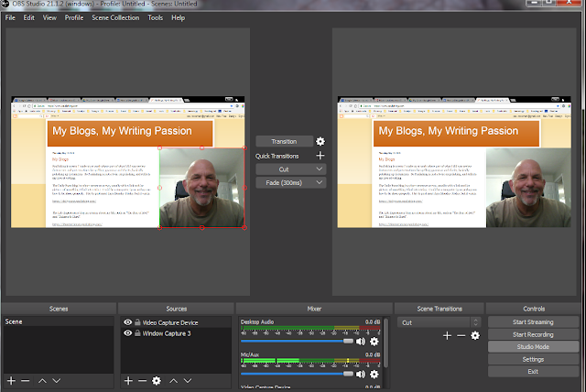This screenshot has height=392, width=586.
Task: Open Desktop Audio settings gear
Action: pyautogui.click(x=374, y=342)
